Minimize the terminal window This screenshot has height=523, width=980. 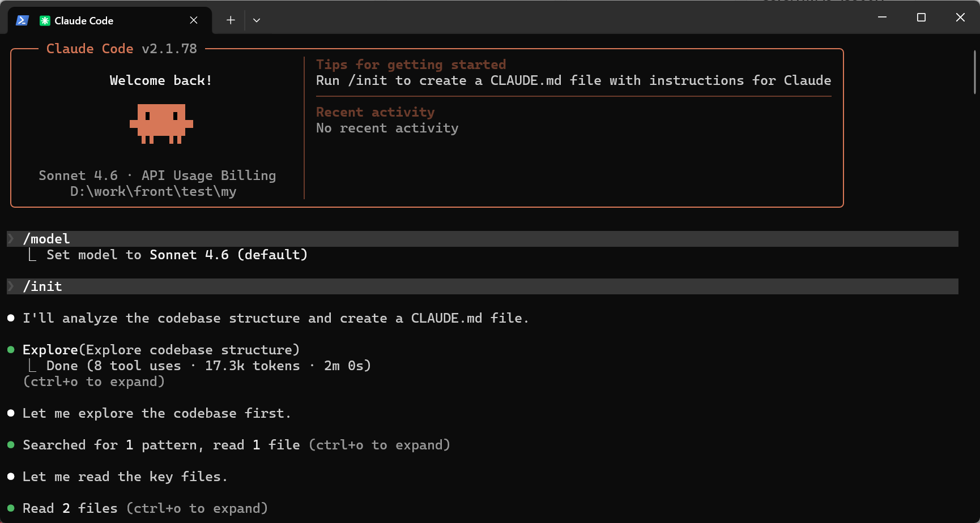pyautogui.click(x=882, y=18)
